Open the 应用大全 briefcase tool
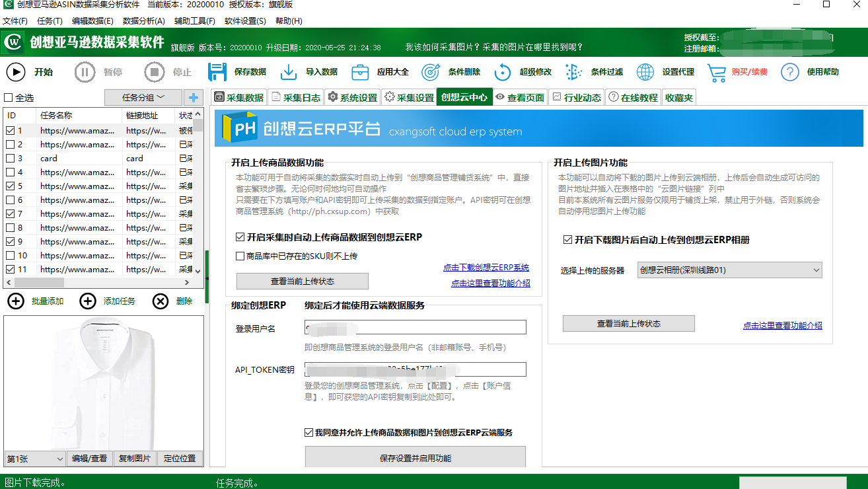This screenshot has height=489, width=868. pos(360,72)
